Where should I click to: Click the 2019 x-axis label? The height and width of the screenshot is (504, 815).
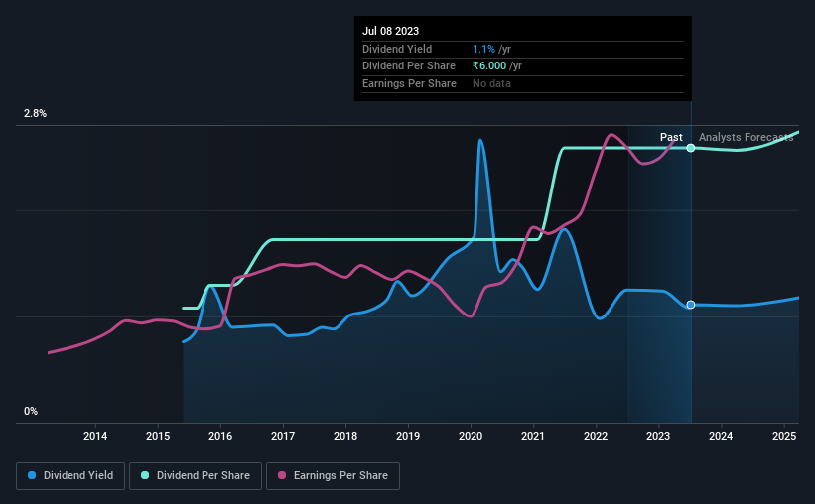tap(408, 436)
